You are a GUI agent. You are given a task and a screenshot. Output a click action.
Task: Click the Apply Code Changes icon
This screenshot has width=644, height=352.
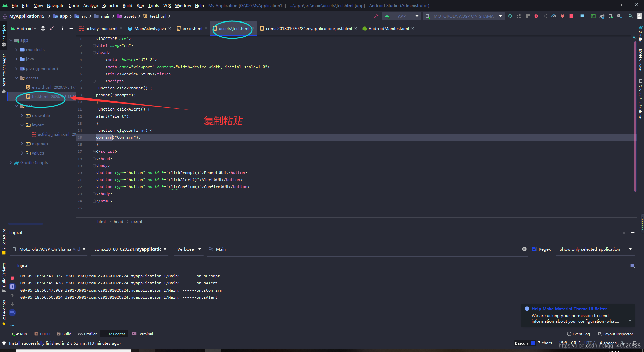528,16
